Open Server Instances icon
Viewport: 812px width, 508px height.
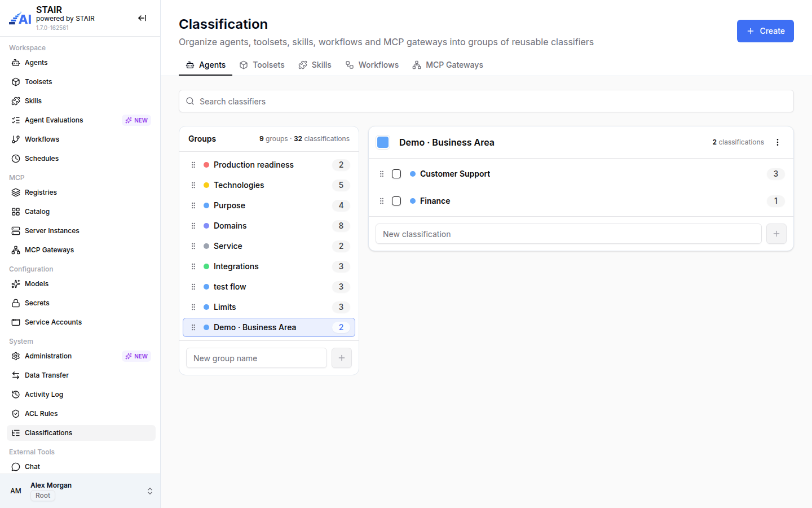click(16, 231)
